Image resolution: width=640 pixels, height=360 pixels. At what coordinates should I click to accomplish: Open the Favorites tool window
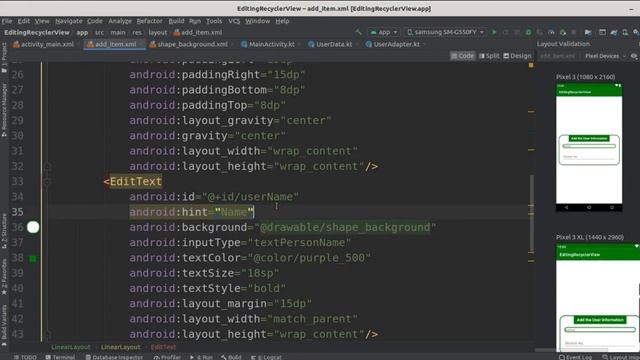(4, 277)
